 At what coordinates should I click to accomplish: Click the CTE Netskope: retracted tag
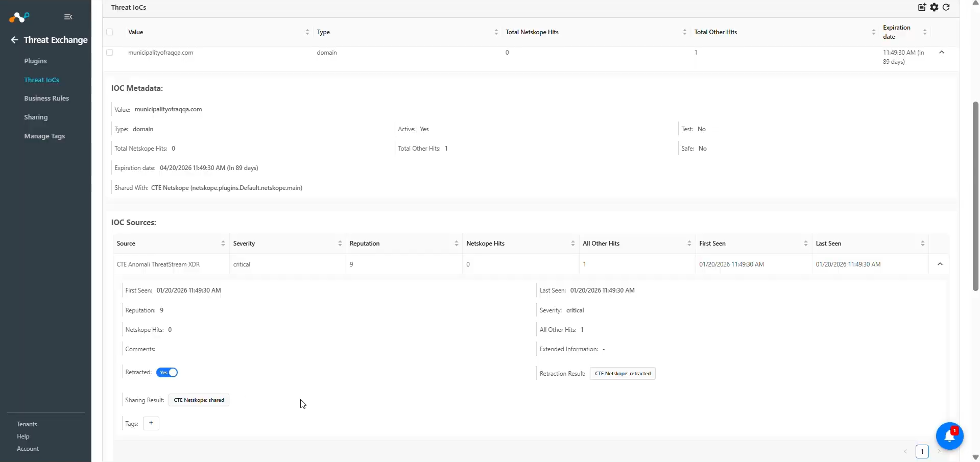[623, 374]
